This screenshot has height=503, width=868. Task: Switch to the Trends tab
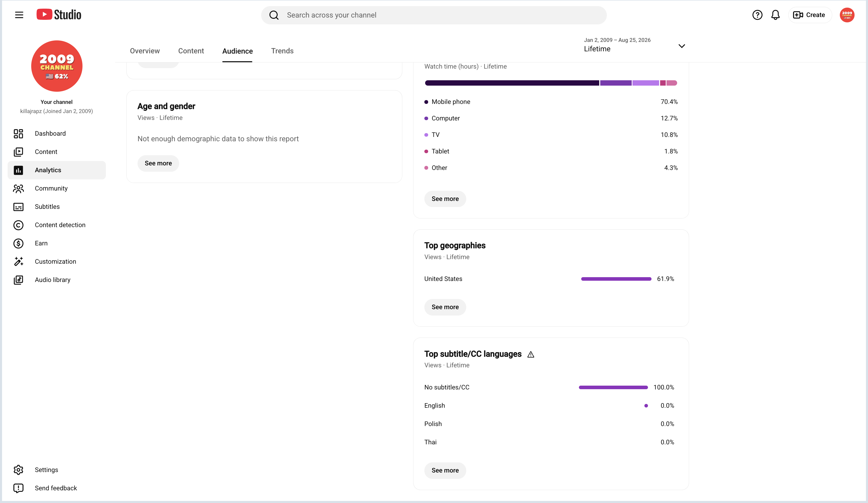click(x=282, y=51)
